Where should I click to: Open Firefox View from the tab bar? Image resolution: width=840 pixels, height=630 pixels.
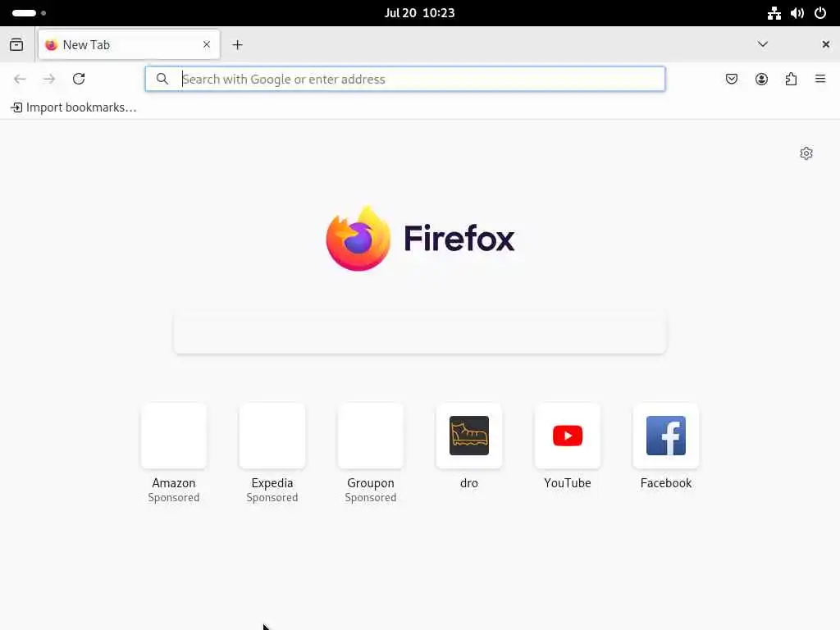(x=16, y=44)
